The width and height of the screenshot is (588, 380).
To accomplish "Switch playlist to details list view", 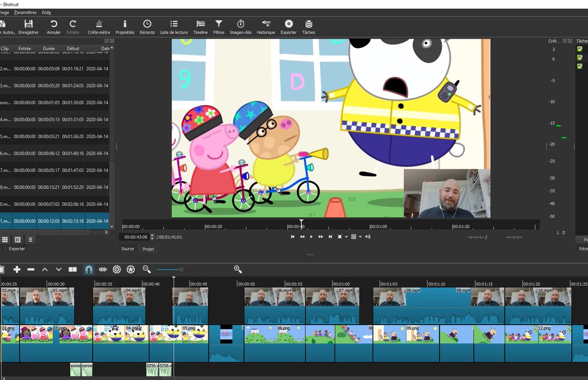I will tap(30, 239).
